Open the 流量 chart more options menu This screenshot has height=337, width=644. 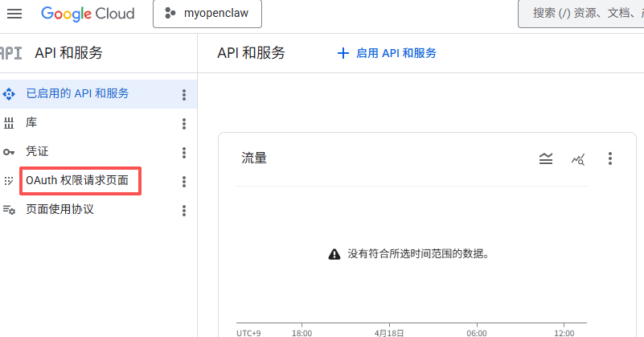coord(610,158)
